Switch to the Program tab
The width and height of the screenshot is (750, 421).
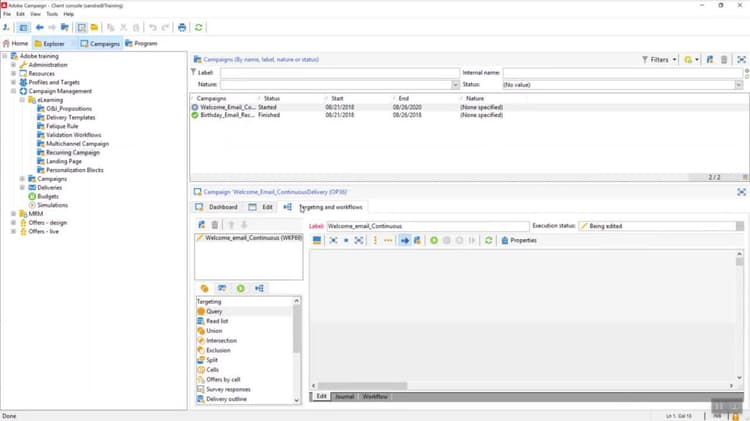click(141, 44)
